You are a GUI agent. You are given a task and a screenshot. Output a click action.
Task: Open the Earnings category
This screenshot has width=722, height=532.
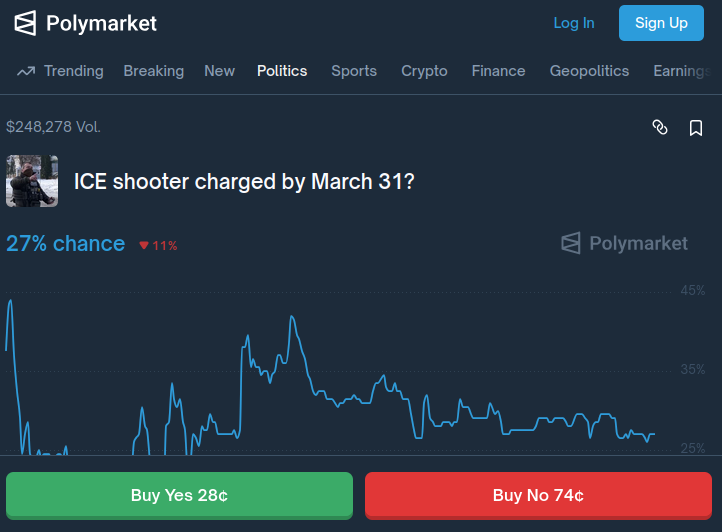[682, 71]
